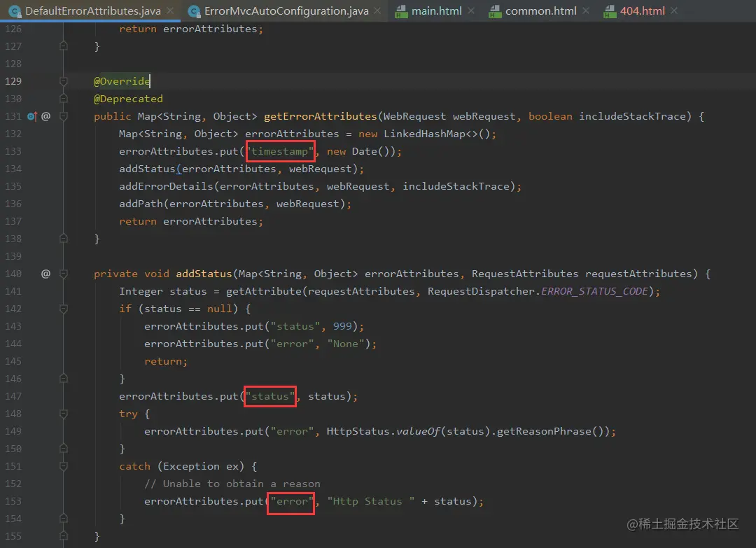Close the ErrorMvcAutoConfiguration.java tab
This screenshot has width=756, height=548.
tap(377, 10)
